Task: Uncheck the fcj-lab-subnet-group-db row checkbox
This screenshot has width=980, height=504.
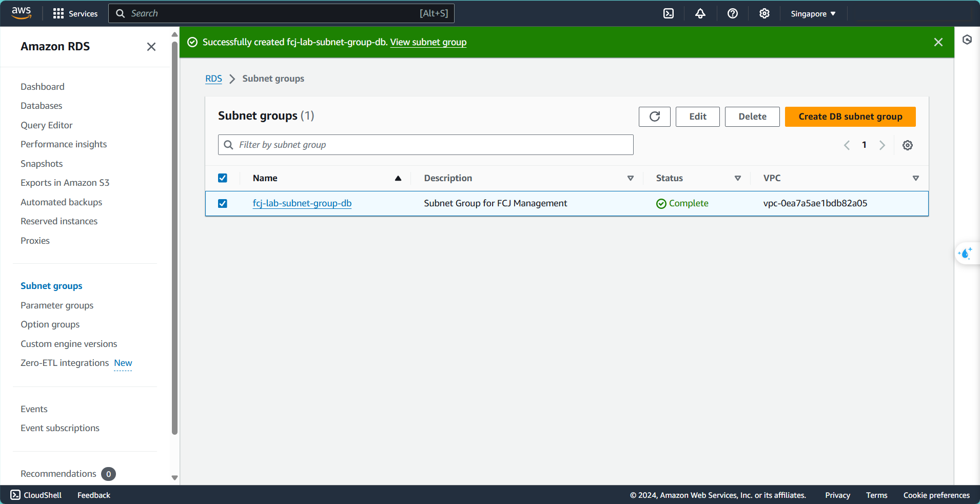Action: point(223,203)
